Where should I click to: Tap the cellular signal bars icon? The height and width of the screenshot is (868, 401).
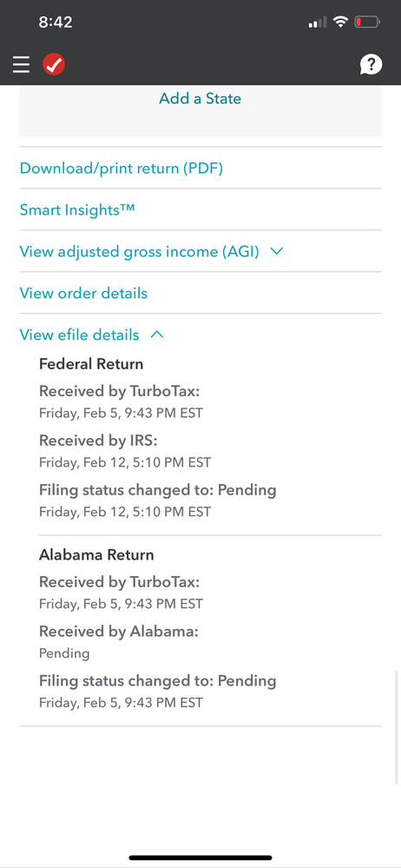point(317,23)
